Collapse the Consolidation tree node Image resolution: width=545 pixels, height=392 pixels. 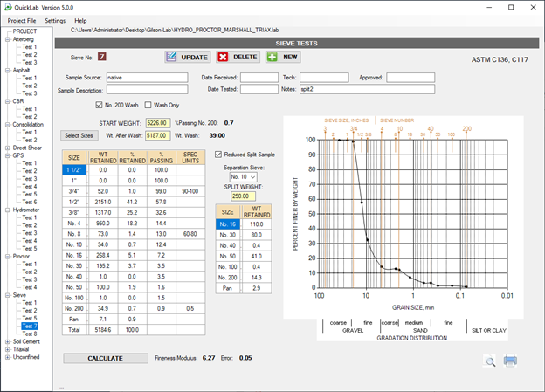point(8,125)
